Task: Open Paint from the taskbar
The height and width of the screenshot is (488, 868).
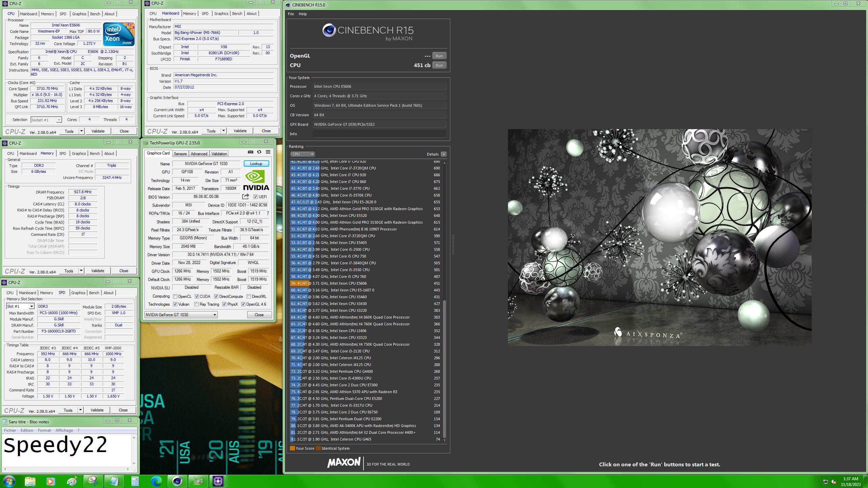Action: (72, 481)
